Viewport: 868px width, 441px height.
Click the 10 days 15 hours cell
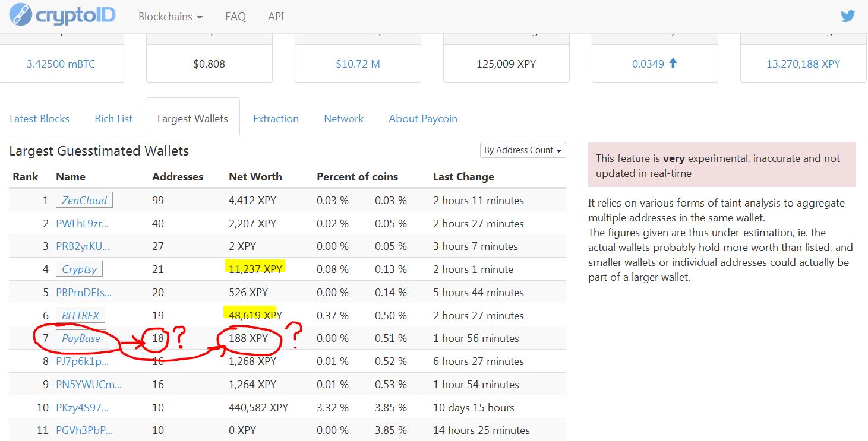pyautogui.click(x=474, y=407)
